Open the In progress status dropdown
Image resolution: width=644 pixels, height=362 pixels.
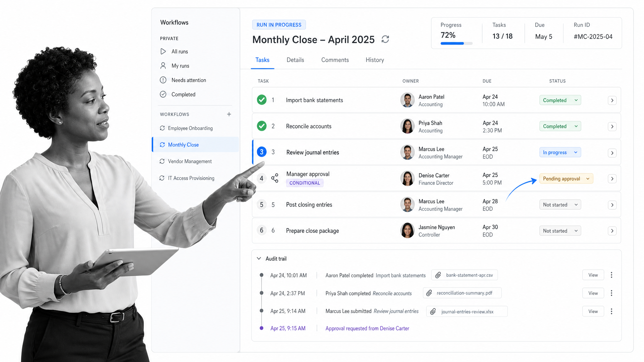560,152
